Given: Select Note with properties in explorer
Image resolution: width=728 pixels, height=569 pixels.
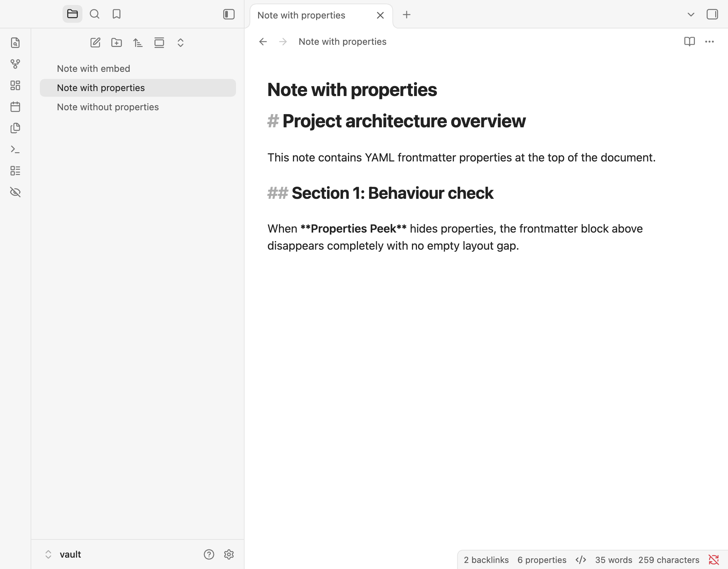Looking at the screenshot, I should (x=138, y=88).
